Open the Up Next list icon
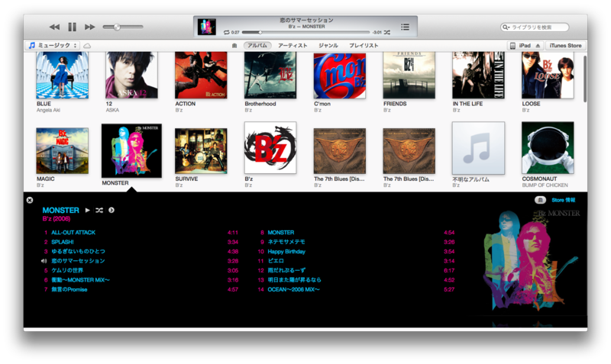 pos(406,27)
